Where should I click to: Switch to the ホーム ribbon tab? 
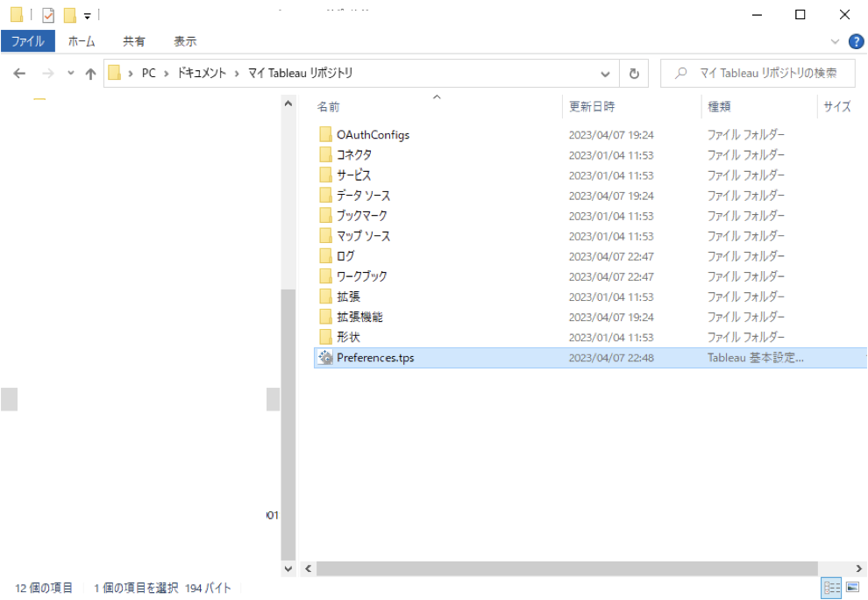point(82,40)
